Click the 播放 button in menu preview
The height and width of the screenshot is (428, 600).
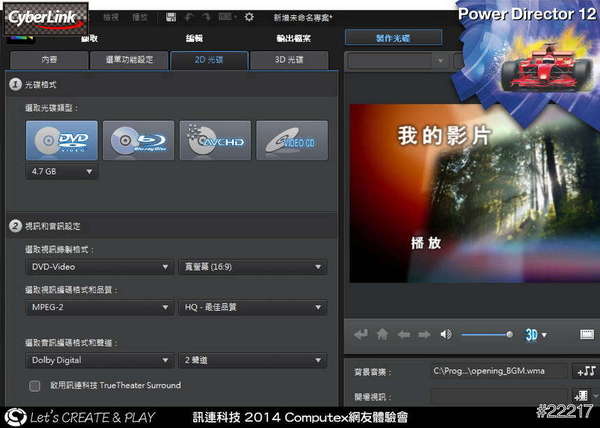point(426,243)
